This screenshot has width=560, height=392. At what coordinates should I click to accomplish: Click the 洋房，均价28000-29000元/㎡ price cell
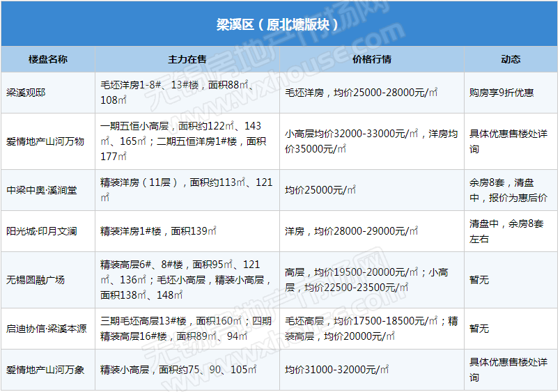coord(352,231)
